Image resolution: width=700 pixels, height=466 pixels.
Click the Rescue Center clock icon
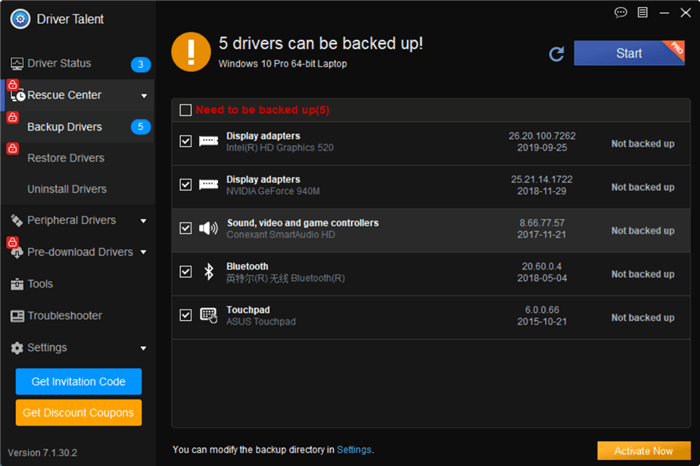tap(18, 96)
